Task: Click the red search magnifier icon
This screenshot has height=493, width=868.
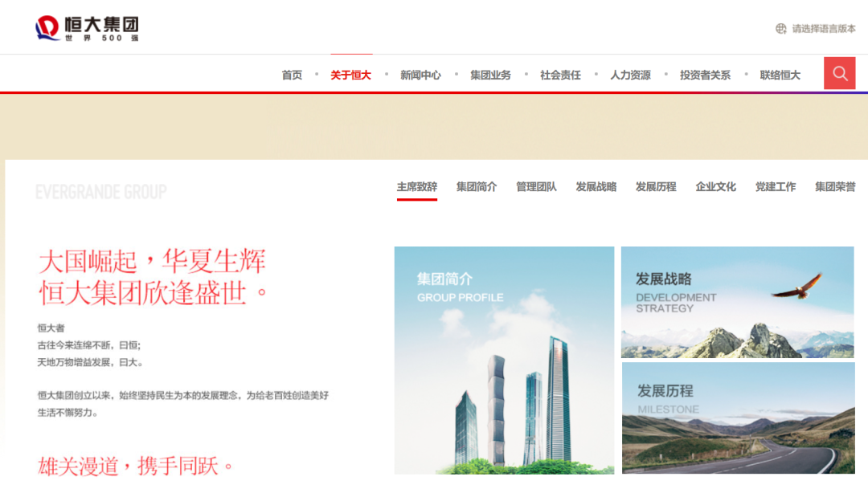Action: tap(840, 74)
